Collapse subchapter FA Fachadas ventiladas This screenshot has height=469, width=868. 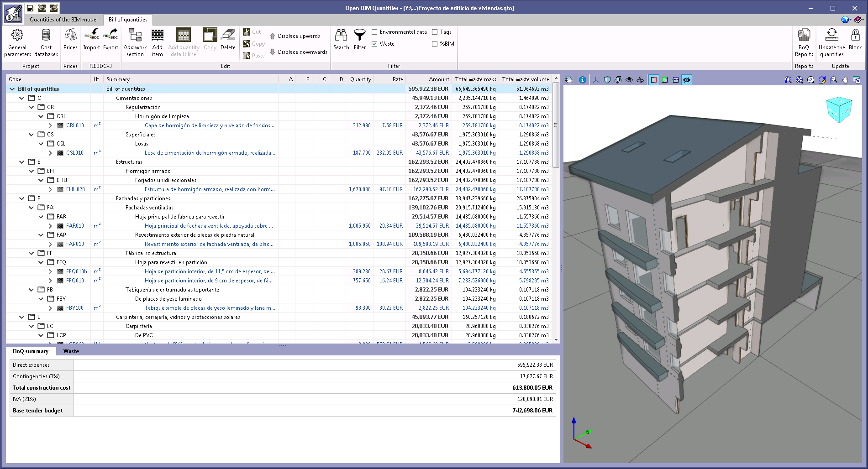31,208
